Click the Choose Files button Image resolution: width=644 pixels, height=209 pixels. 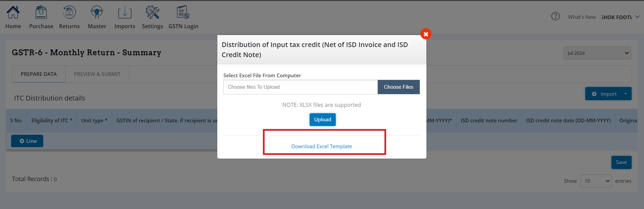tap(399, 87)
